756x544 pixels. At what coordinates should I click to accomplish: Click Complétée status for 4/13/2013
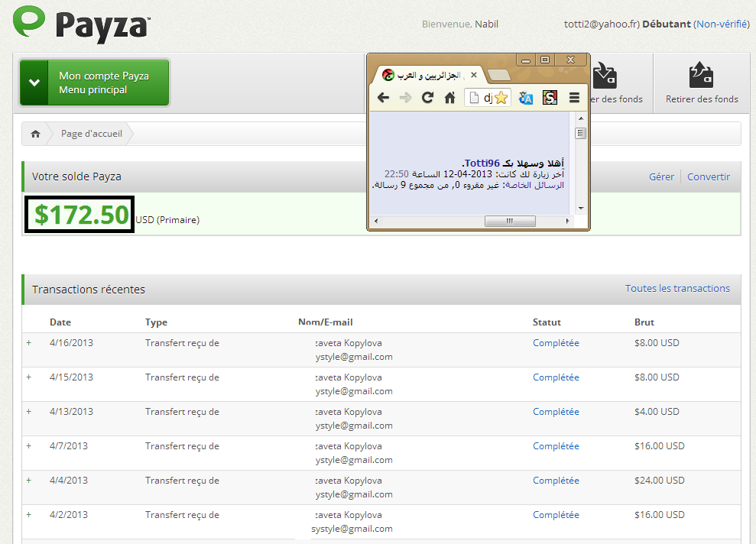[x=556, y=412]
